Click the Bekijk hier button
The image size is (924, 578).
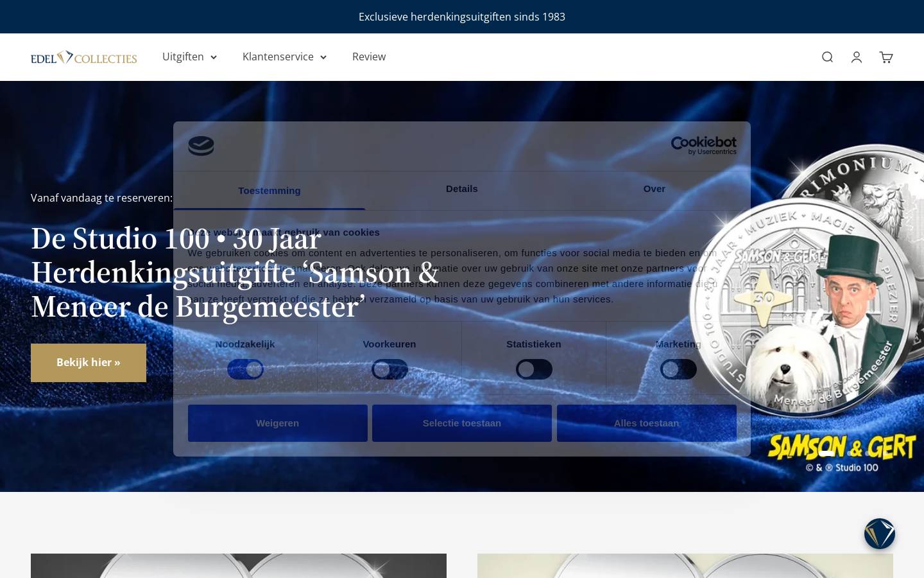coord(89,363)
